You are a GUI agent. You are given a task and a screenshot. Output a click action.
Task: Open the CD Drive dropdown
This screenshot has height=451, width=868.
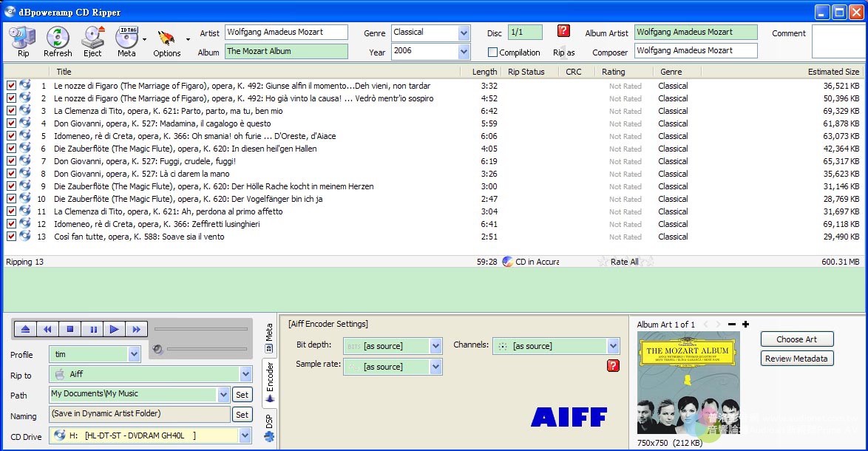(x=245, y=435)
